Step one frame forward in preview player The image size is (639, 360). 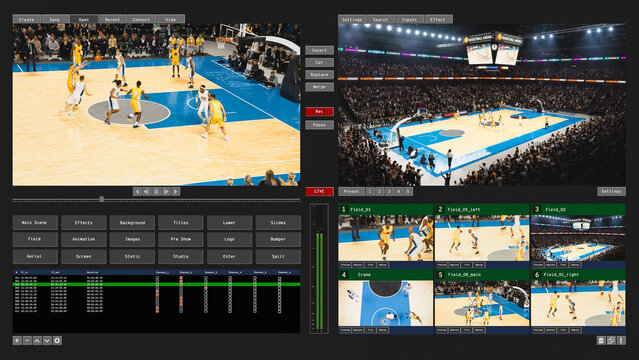click(166, 191)
